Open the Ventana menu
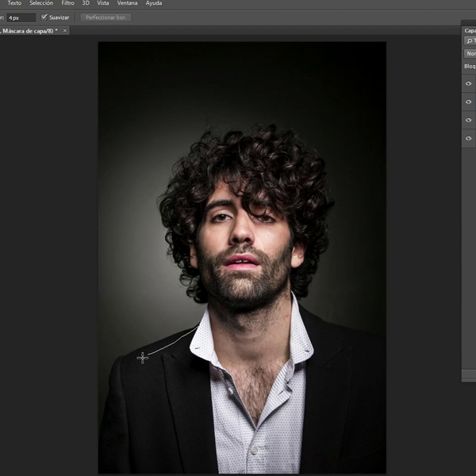 [127, 3]
